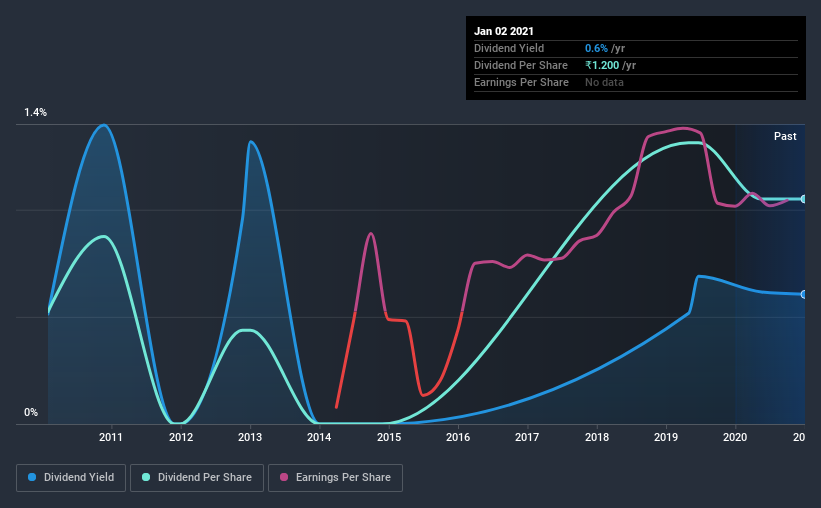Click the ₹1.200 dividend per share value
Image resolution: width=821 pixels, height=508 pixels.
602,65
